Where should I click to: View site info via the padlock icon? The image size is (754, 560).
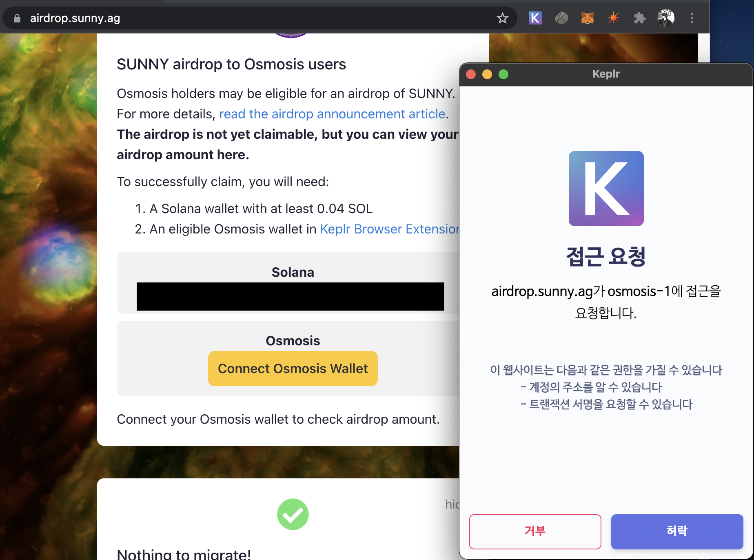pos(17,18)
